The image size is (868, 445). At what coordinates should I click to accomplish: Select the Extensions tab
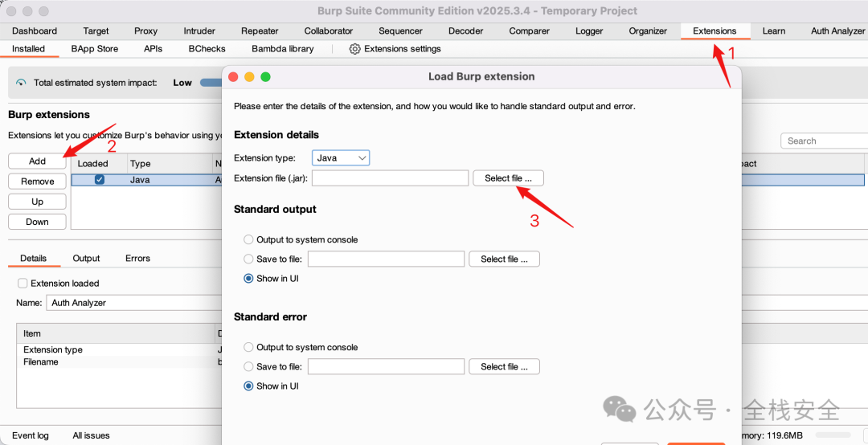(x=714, y=31)
